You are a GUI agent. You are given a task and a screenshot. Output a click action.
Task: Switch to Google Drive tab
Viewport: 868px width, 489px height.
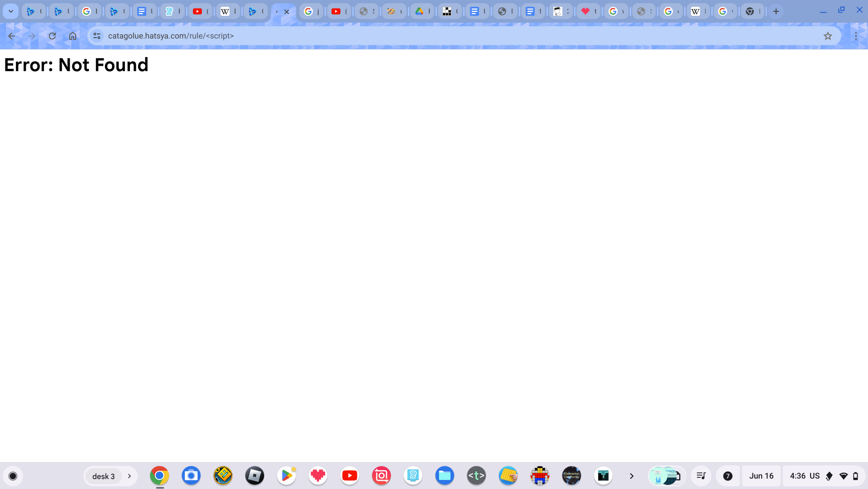[422, 11]
